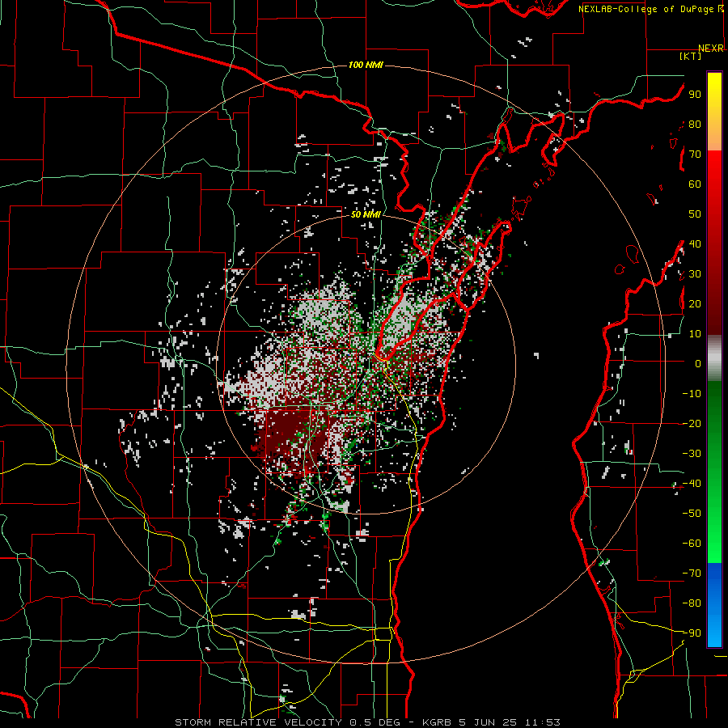Click the 60 value on the velocity scale
Viewport: 728px width, 728px height.
click(695, 184)
